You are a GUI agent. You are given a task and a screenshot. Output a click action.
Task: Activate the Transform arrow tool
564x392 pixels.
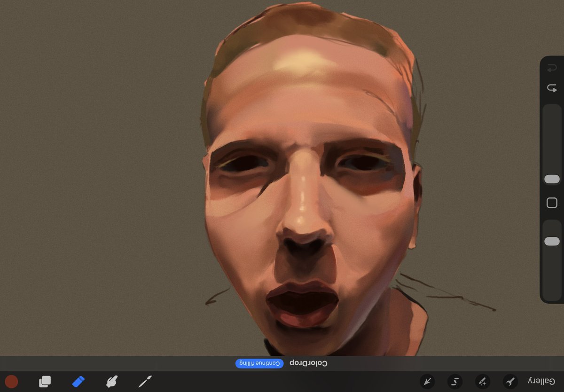tap(428, 381)
